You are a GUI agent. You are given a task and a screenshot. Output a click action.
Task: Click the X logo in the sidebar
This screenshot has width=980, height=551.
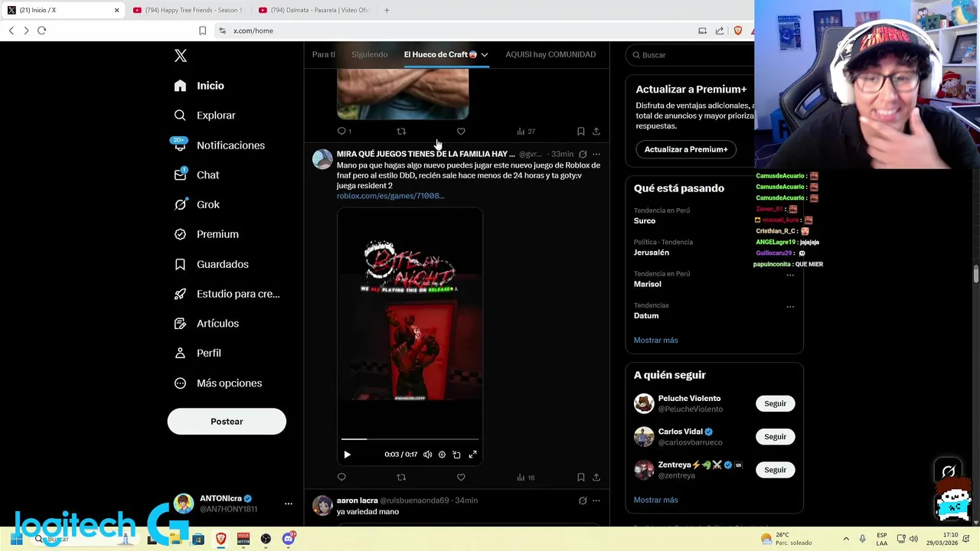(181, 56)
